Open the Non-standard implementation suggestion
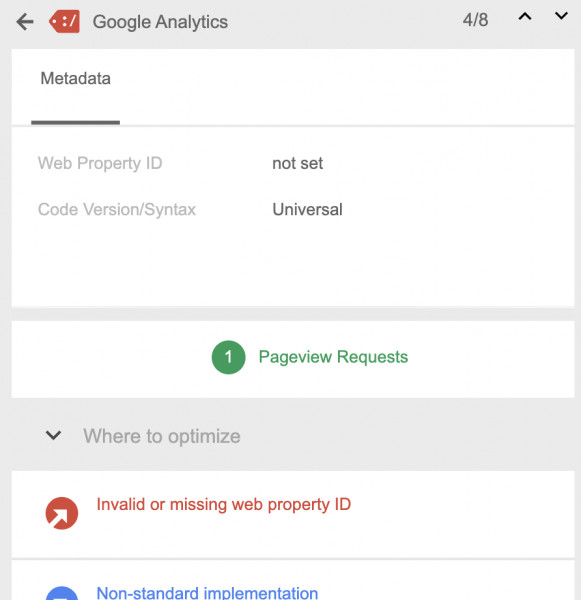581x600 pixels. pyautogui.click(x=207, y=593)
